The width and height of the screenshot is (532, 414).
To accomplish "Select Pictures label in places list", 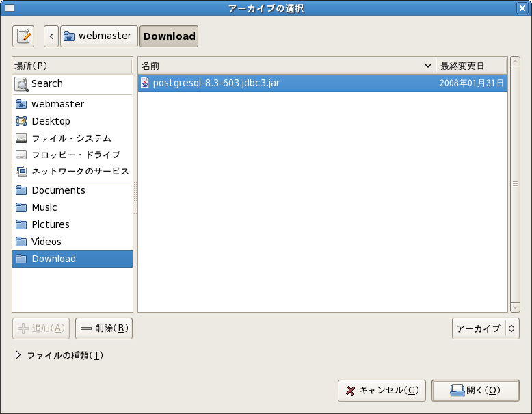I will [x=51, y=224].
